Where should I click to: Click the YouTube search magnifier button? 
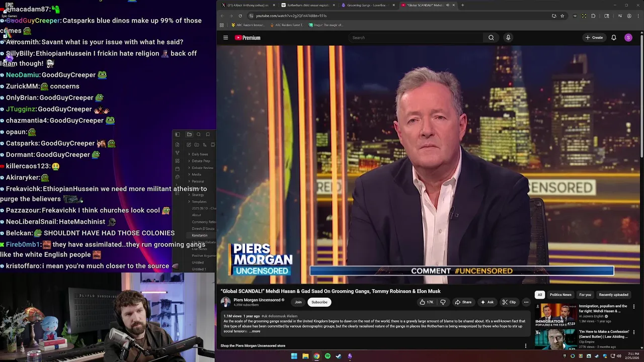pos(491,38)
